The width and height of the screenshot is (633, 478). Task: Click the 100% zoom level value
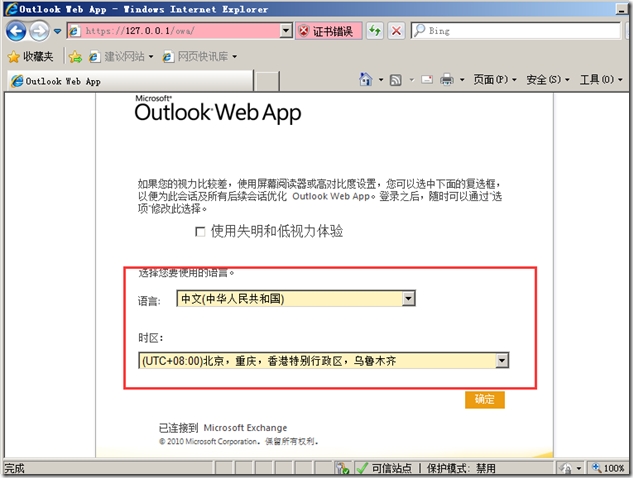pyautogui.click(x=614, y=468)
